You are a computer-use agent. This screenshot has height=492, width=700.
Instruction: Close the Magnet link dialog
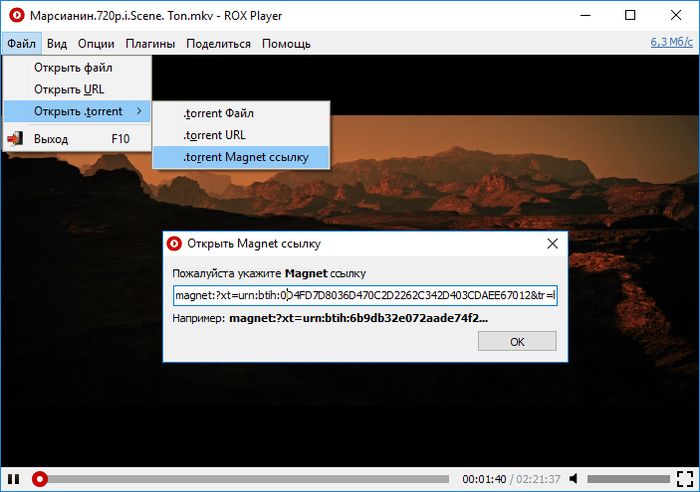point(552,243)
